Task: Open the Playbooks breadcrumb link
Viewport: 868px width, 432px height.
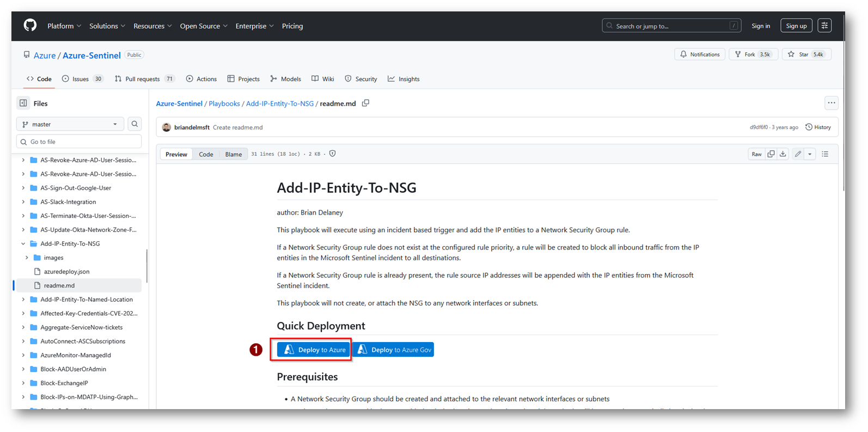Action: click(x=224, y=104)
